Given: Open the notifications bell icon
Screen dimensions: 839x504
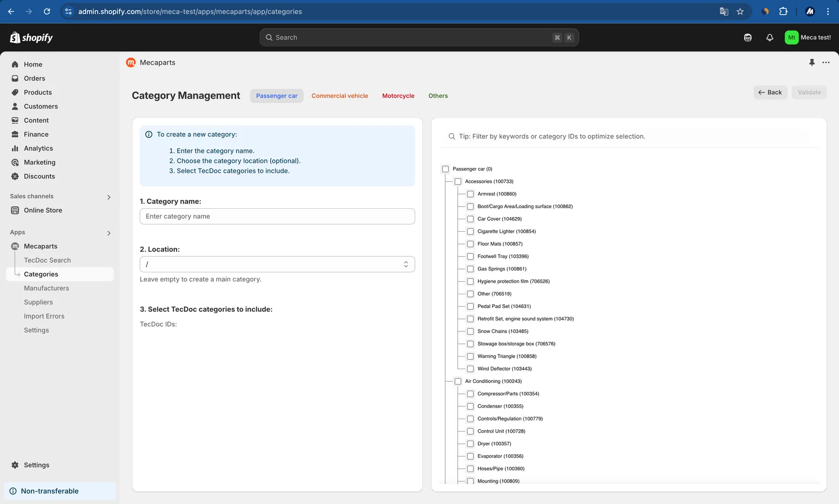Looking at the screenshot, I should (x=770, y=37).
